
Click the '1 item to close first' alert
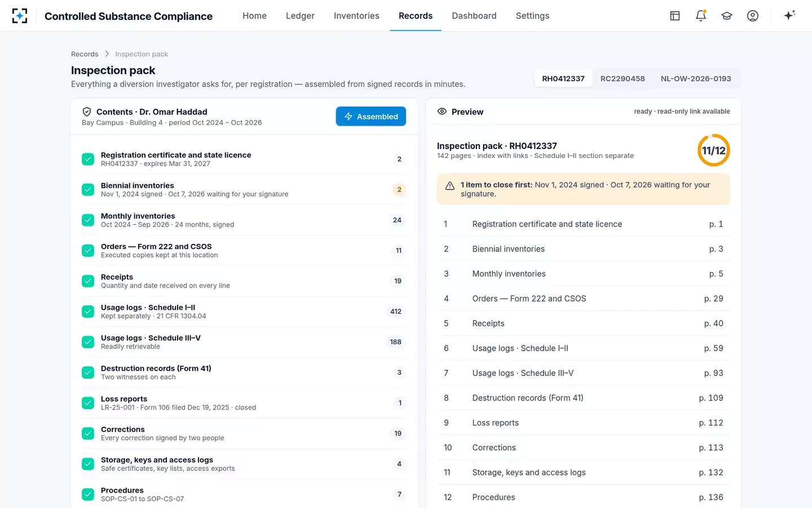tap(584, 189)
